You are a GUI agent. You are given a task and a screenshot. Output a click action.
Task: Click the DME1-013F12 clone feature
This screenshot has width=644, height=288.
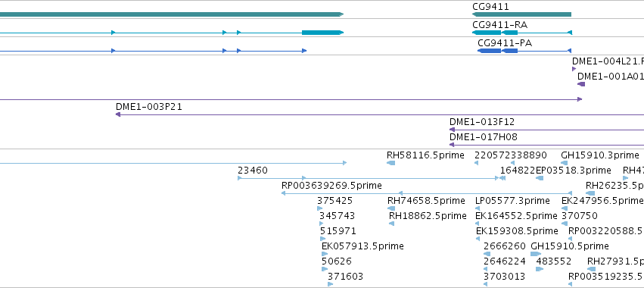546,130
